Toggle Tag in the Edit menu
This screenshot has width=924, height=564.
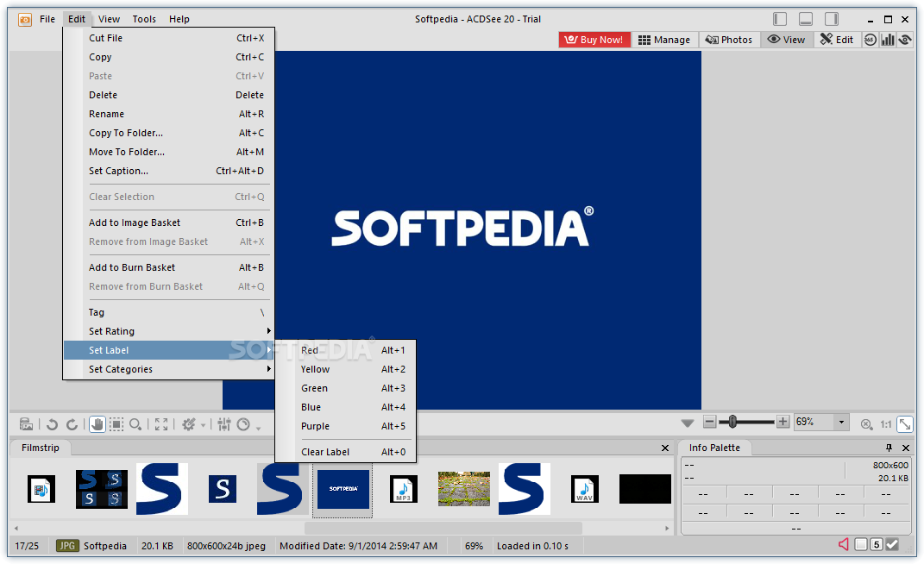click(x=169, y=312)
